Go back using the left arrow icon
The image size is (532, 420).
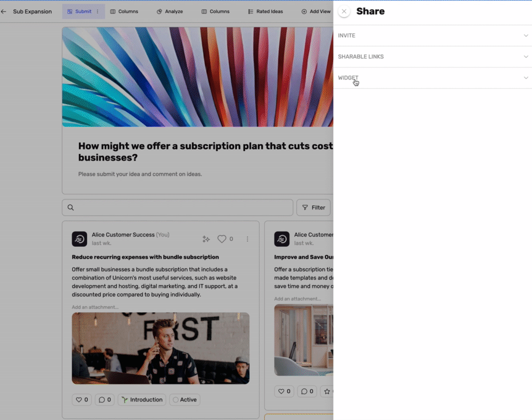pos(4,12)
